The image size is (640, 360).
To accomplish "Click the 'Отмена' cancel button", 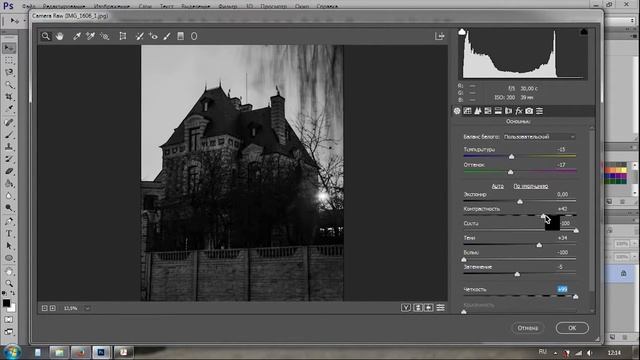I will coord(528,328).
